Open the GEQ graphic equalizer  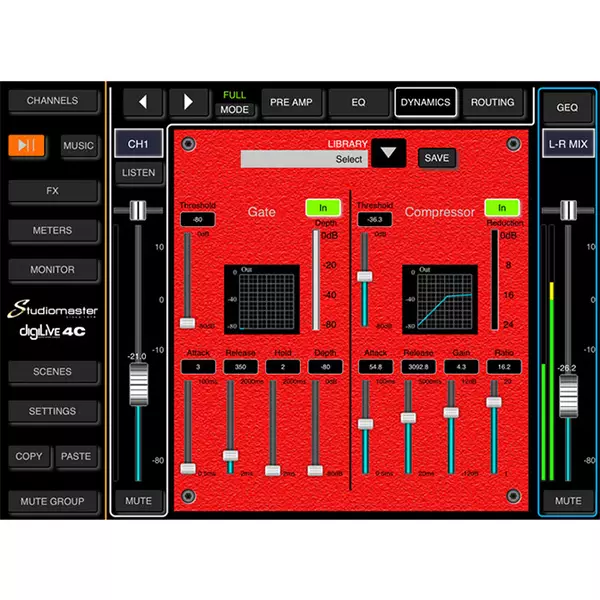567,105
